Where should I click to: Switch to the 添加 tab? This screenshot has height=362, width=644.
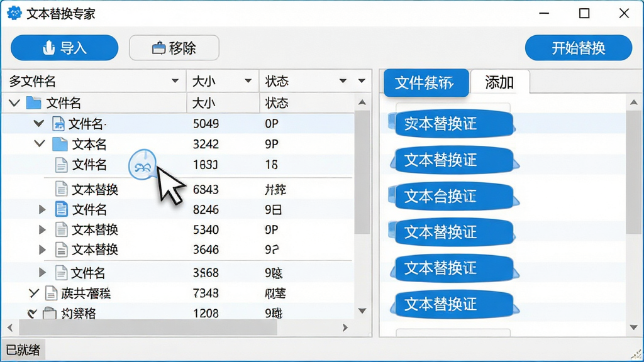[x=499, y=82]
